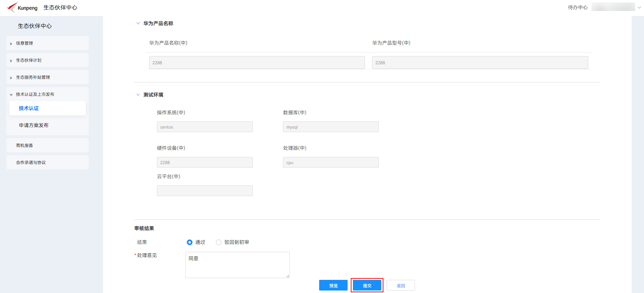The height and width of the screenshot is (293, 644).
Task: Click the 生态伙伴中心 header text
Action: tap(60, 7)
